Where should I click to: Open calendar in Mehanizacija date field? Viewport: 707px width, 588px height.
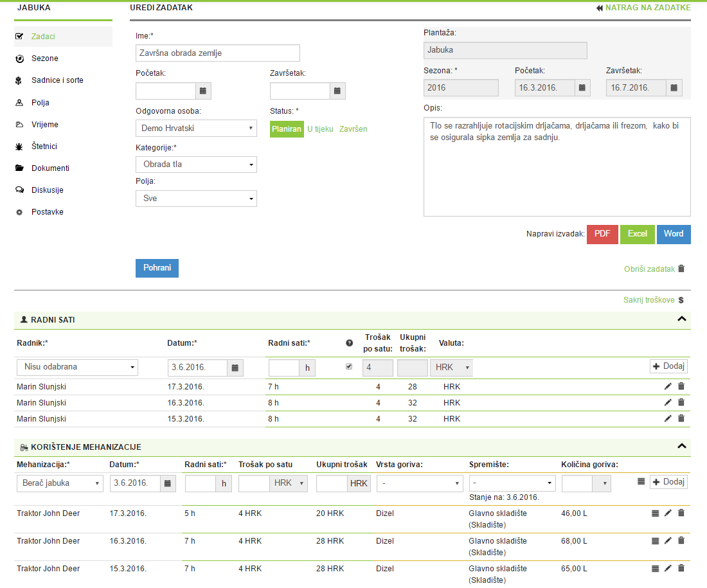[168, 483]
